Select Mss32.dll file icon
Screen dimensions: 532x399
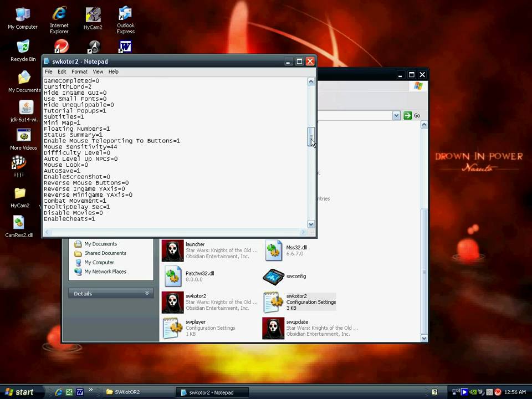273,250
